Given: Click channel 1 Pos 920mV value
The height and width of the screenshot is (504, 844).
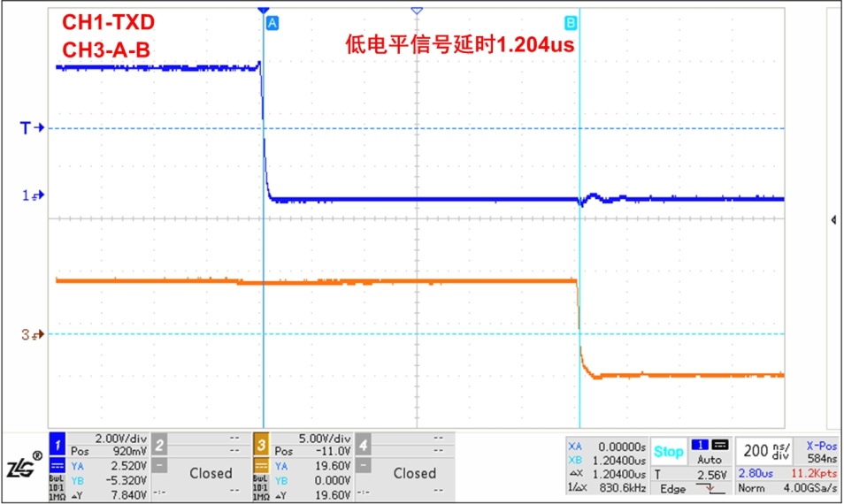Looking at the screenshot, I should [129, 451].
